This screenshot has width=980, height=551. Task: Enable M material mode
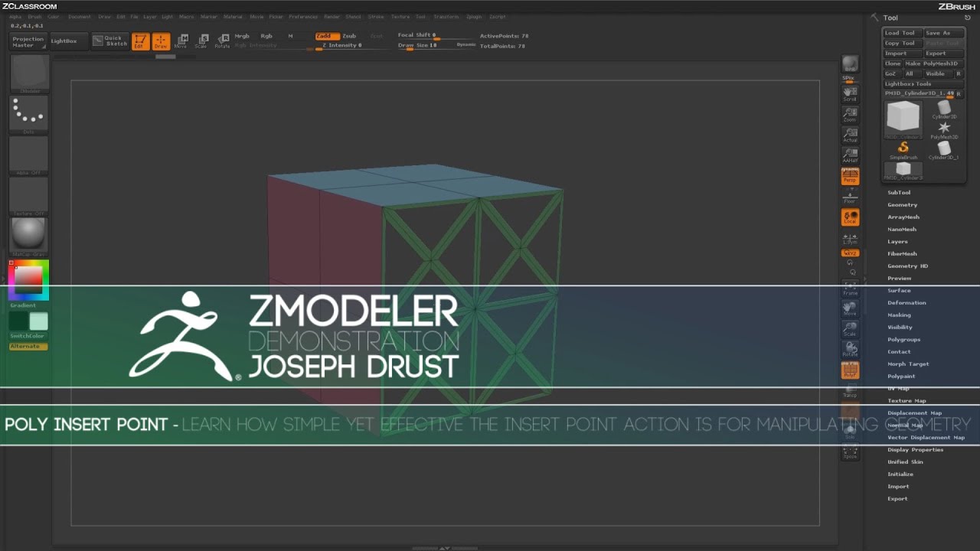point(290,36)
